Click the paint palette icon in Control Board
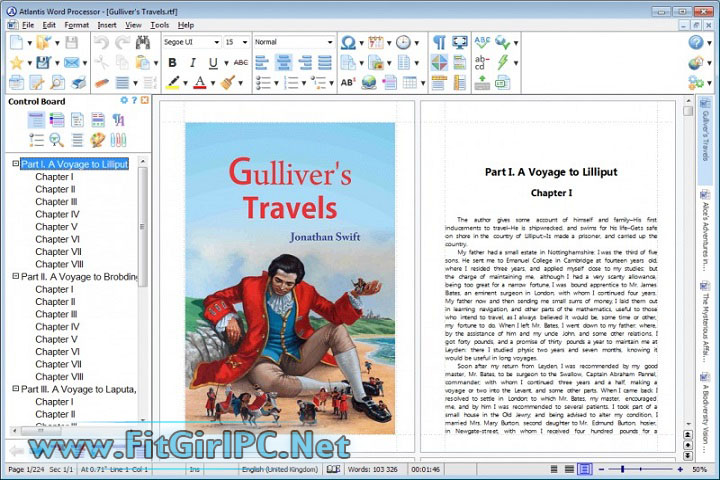720x480 pixels. click(x=97, y=140)
